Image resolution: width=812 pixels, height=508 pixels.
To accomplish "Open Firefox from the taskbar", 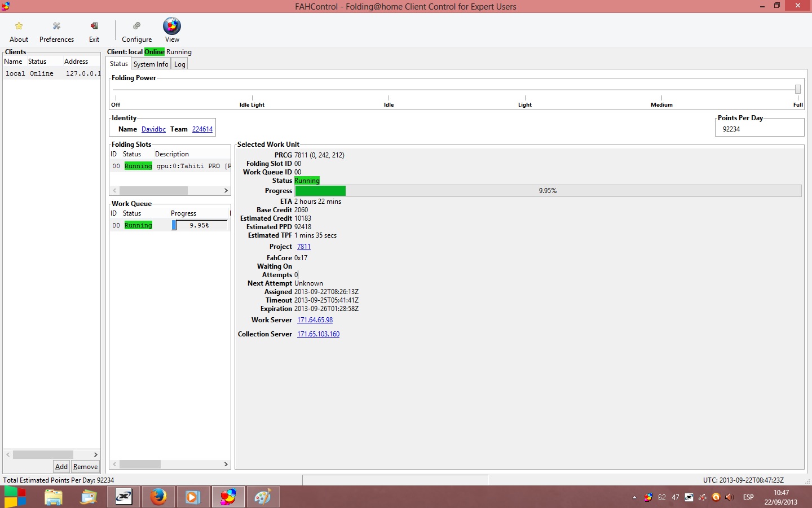I will point(158,497).
